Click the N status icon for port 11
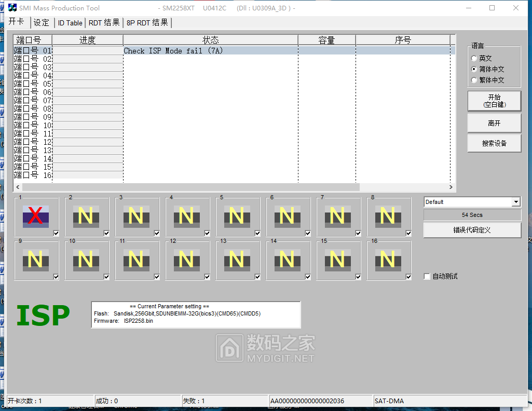 pos(137,260)
